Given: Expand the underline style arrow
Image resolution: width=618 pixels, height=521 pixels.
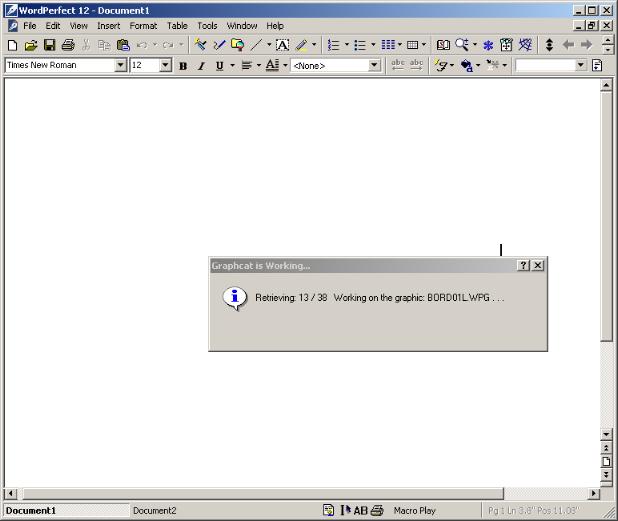Looking at the screenshot, I should click(232, 65).
